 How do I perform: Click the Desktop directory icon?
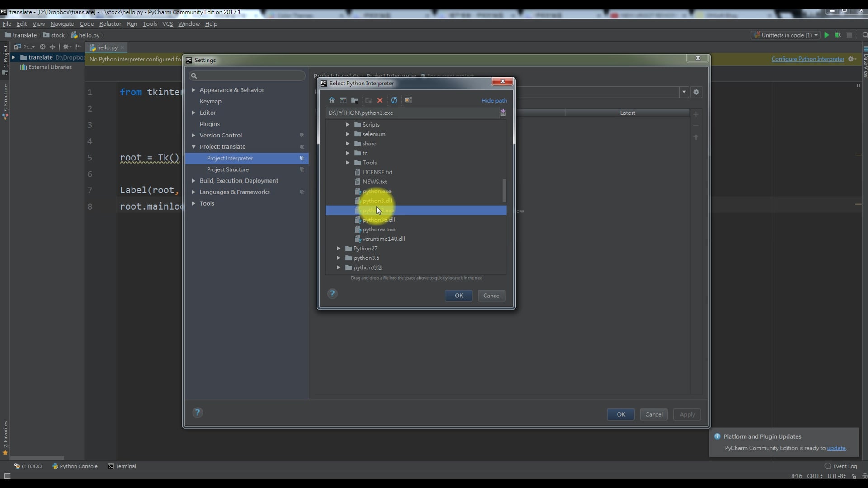343,100
